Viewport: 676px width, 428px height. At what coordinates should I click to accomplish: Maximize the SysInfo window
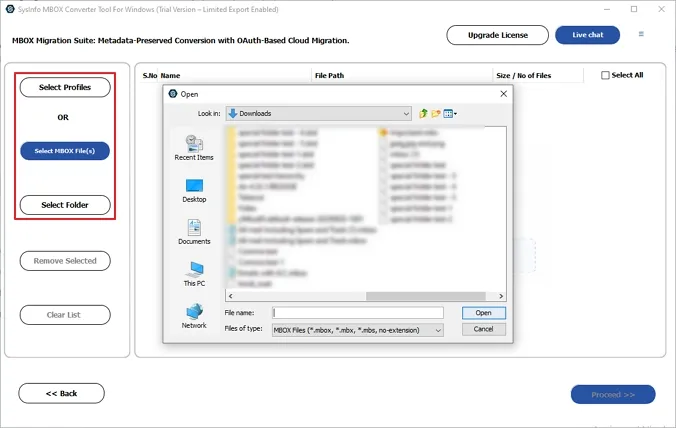634,9
